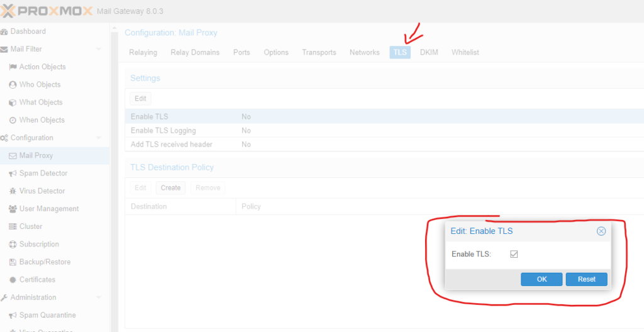Select the Enable TLS Logging row

click(x=384, y=131)
